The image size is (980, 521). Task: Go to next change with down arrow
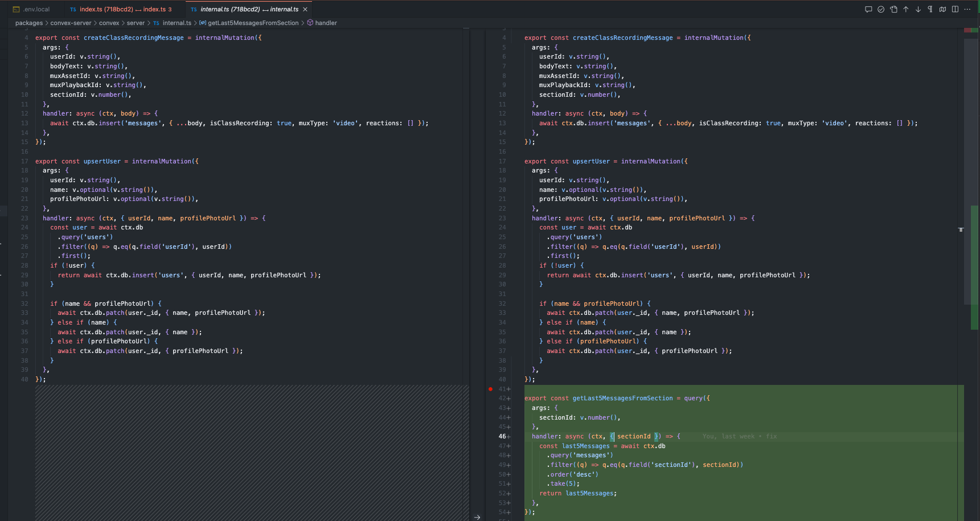pos(918,9)
